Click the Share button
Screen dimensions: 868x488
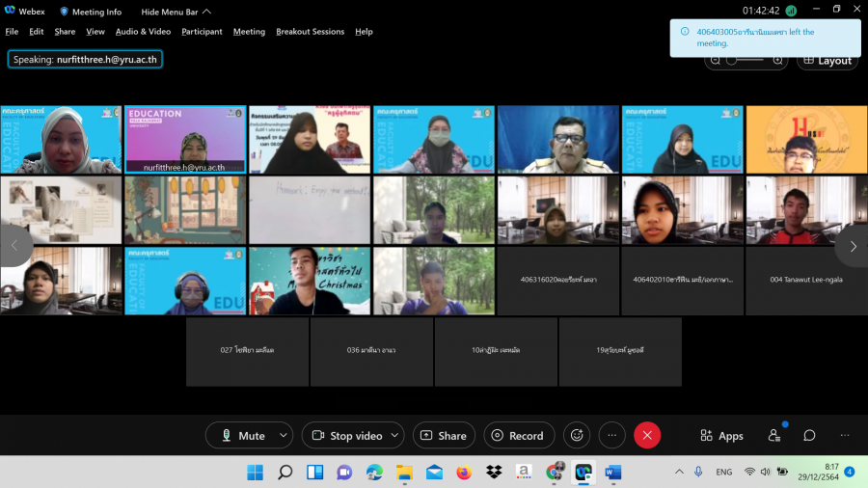tap(444, 436)
